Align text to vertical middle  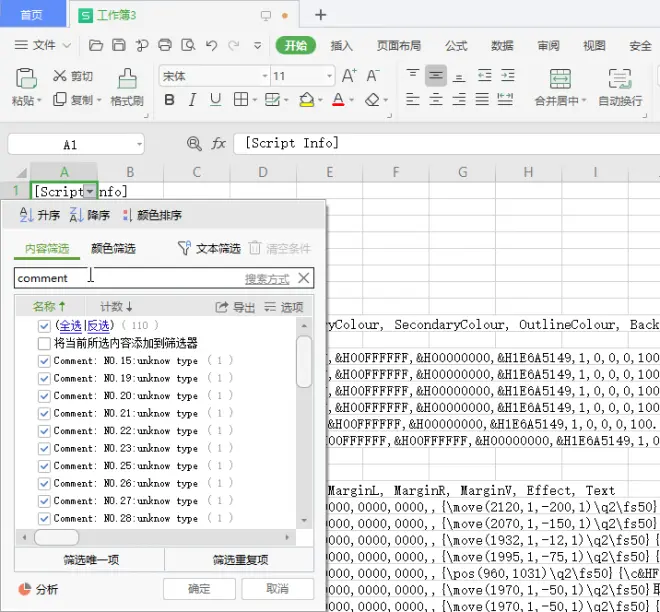click(x=436, y=75)
